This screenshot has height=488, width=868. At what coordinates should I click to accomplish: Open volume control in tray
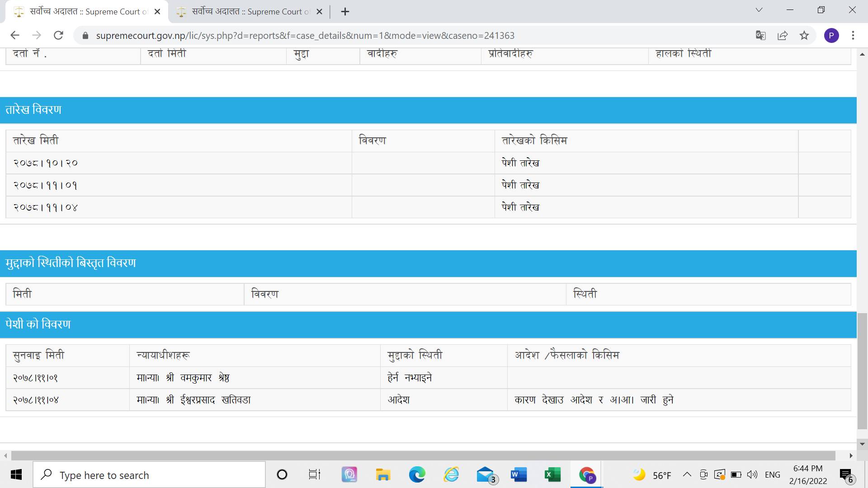coord(752,474)
